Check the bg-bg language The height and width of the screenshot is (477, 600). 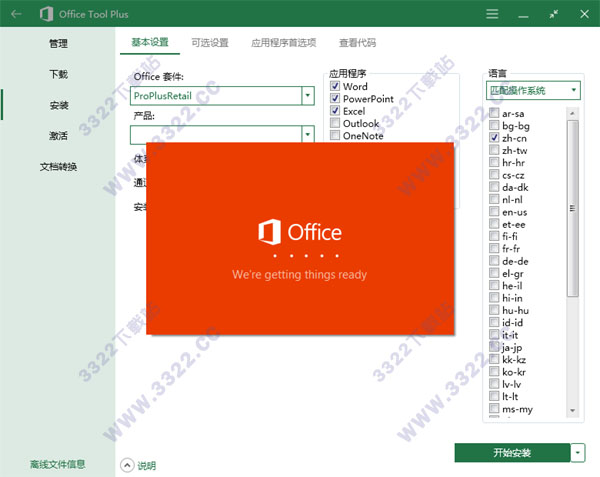click(x=494, y=125)
